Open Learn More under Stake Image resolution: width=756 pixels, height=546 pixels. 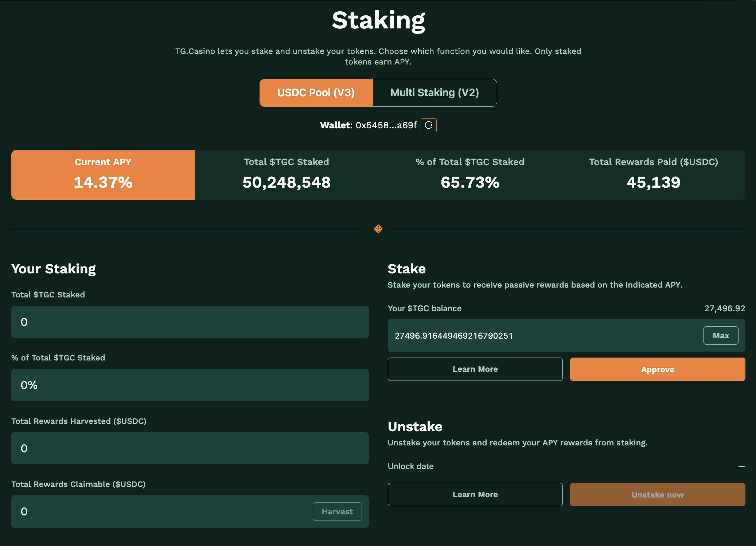pyautogui.click(x=475, y=369)
